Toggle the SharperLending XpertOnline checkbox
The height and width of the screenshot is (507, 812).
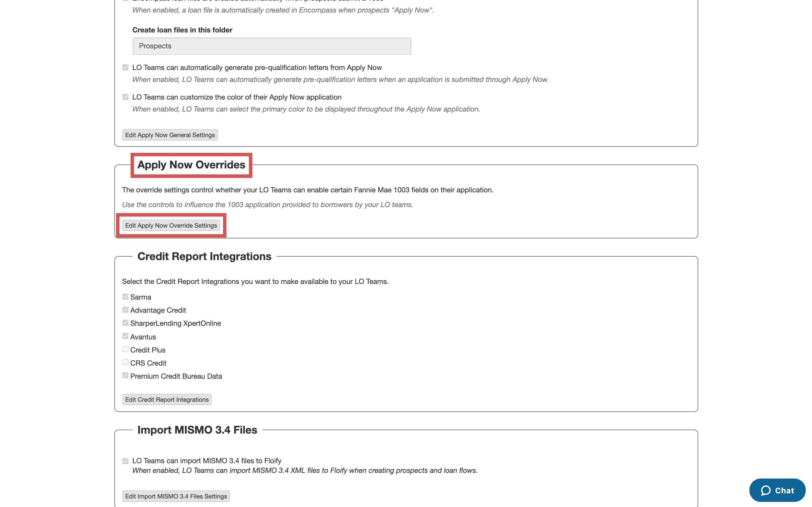(x=125, y=323)
